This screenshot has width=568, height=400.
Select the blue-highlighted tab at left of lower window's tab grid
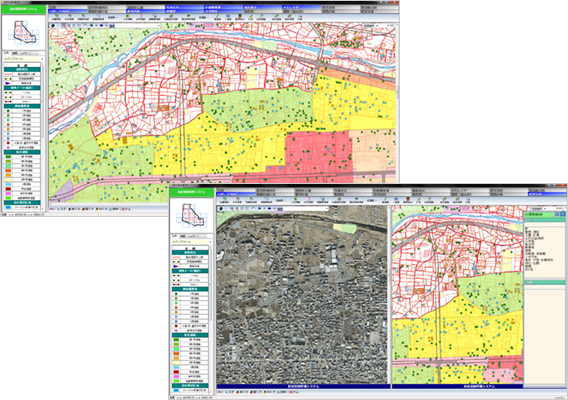tap(235, 195)
